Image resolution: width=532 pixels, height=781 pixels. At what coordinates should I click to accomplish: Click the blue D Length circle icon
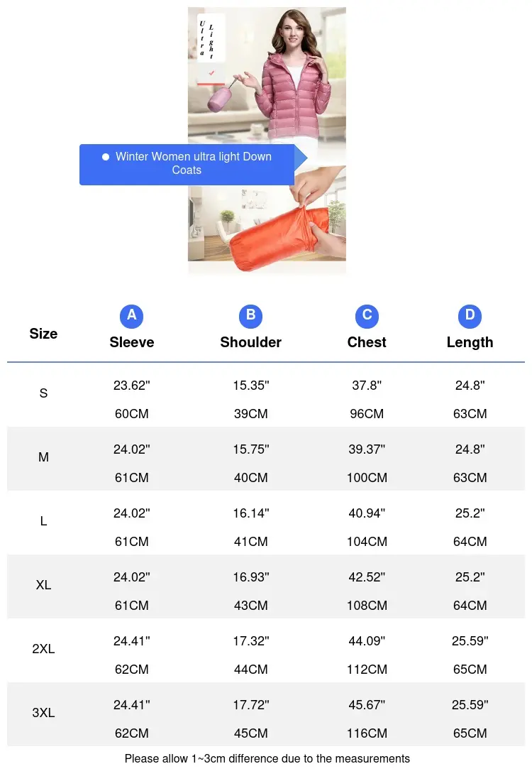(x=470, y=316)
